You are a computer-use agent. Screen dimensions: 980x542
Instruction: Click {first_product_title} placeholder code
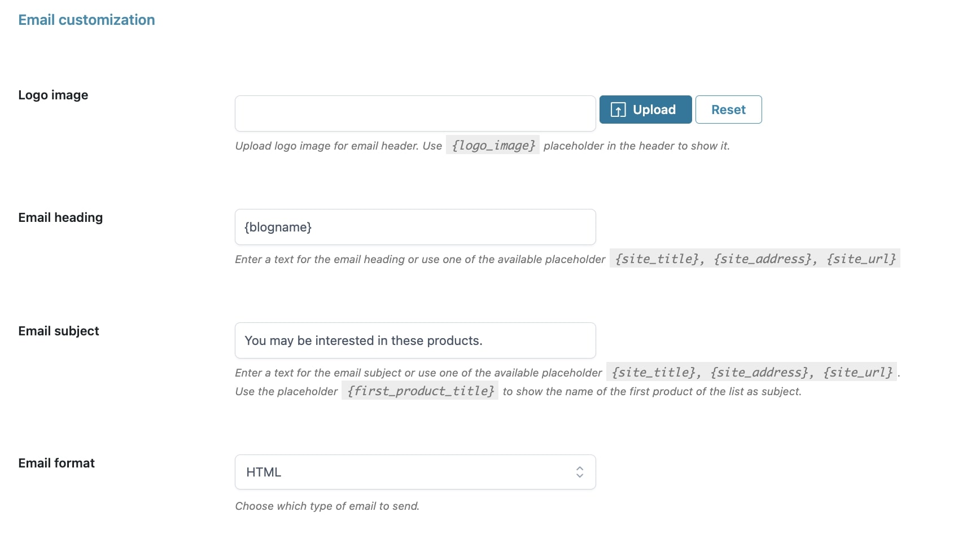click(x=420, y=391)
